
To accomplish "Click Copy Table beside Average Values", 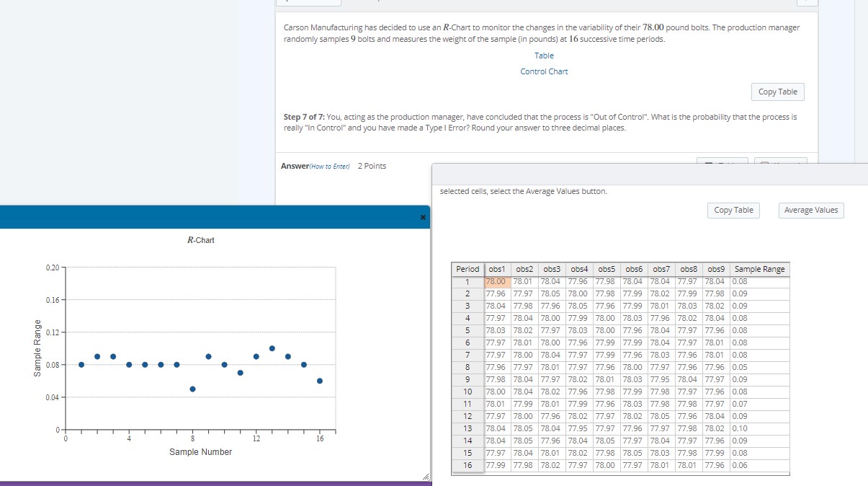I will click(x=733, y=210).
